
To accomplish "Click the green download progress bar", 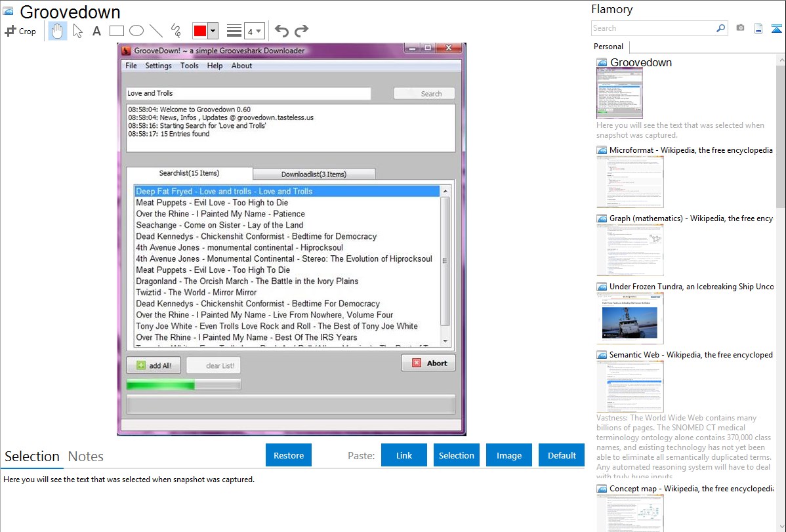I will [x=184, y=384].
